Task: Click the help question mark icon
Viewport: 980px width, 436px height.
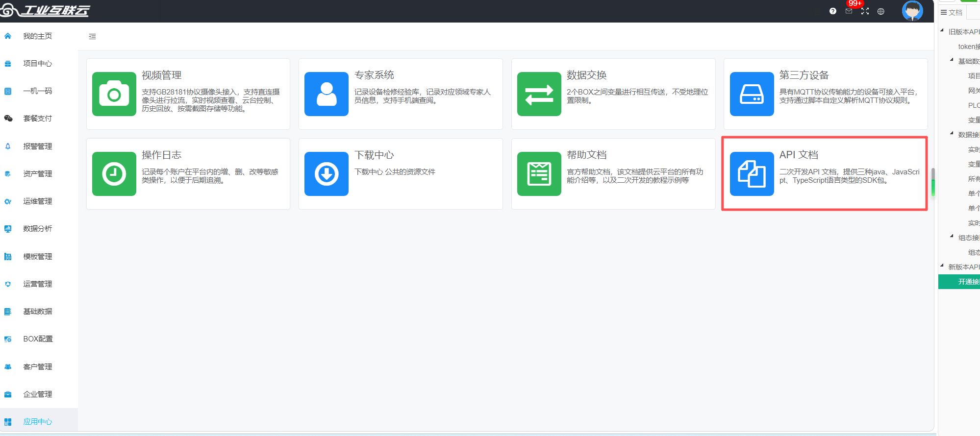Action: (x=832, y=11)
